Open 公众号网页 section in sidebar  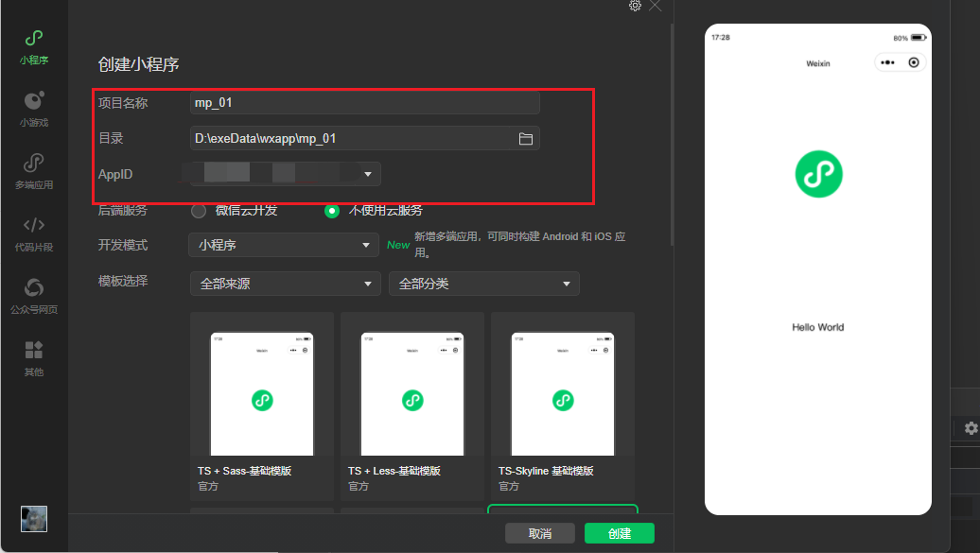click(34, 296)
